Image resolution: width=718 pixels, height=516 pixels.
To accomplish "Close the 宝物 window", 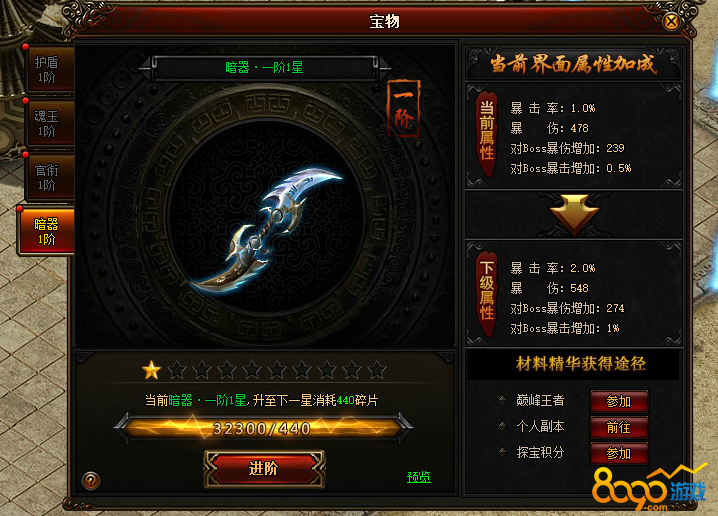I will [x=671, y=21].
